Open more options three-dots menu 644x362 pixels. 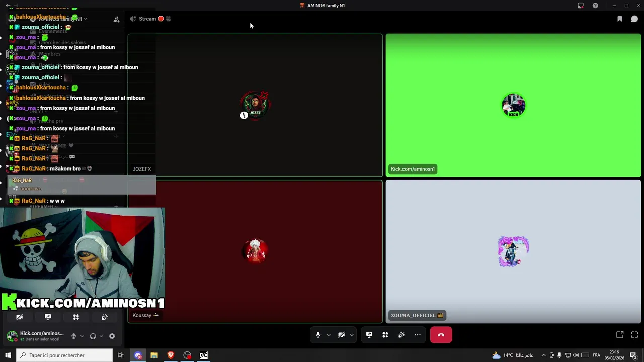418,335
